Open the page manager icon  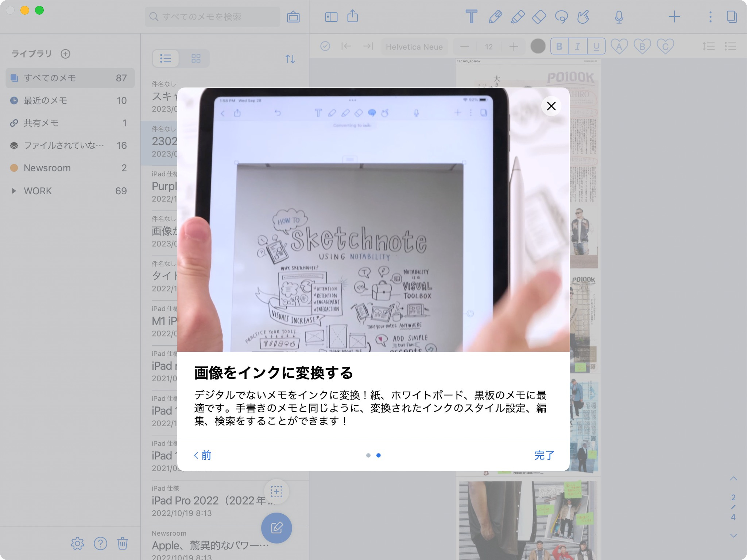pyautogui.click(x=732, y=17)
